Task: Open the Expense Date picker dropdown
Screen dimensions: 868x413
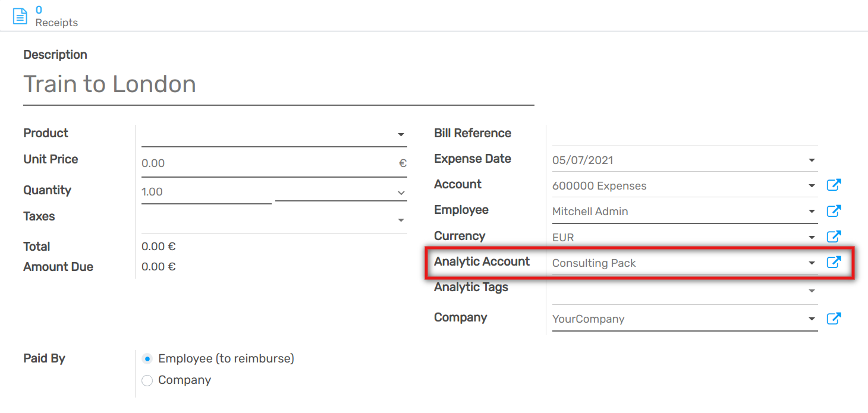Action: tap(812, 160)
